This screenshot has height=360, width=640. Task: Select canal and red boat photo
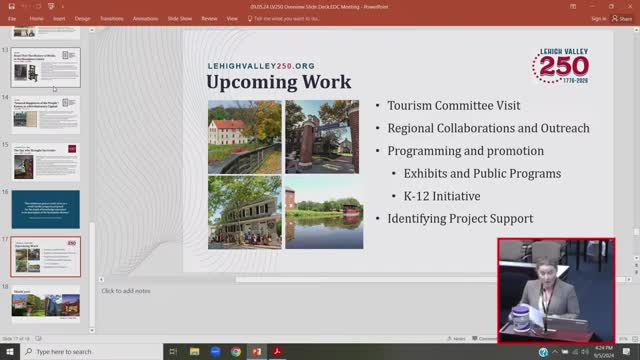click(x=324, y=213)
